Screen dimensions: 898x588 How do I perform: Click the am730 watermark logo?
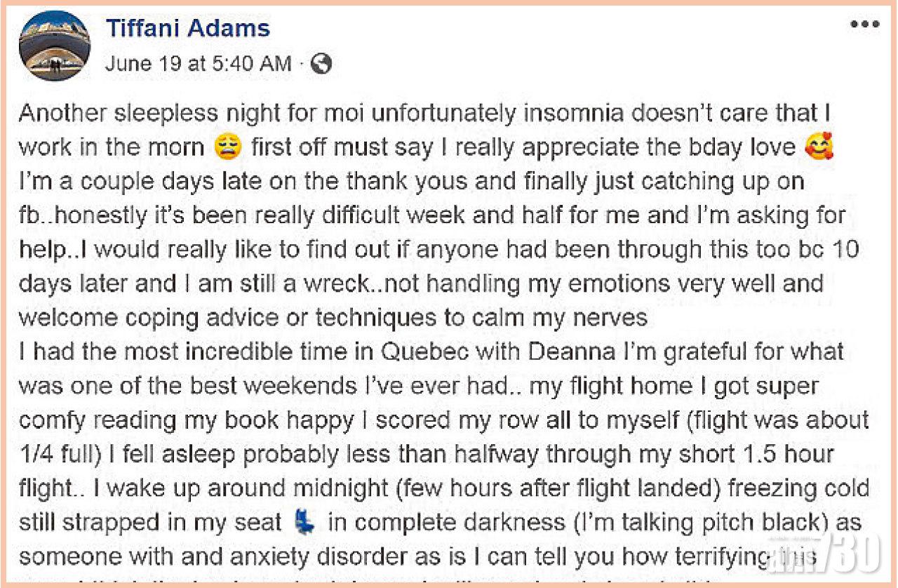pyautogui.click(x=838, y=551)
